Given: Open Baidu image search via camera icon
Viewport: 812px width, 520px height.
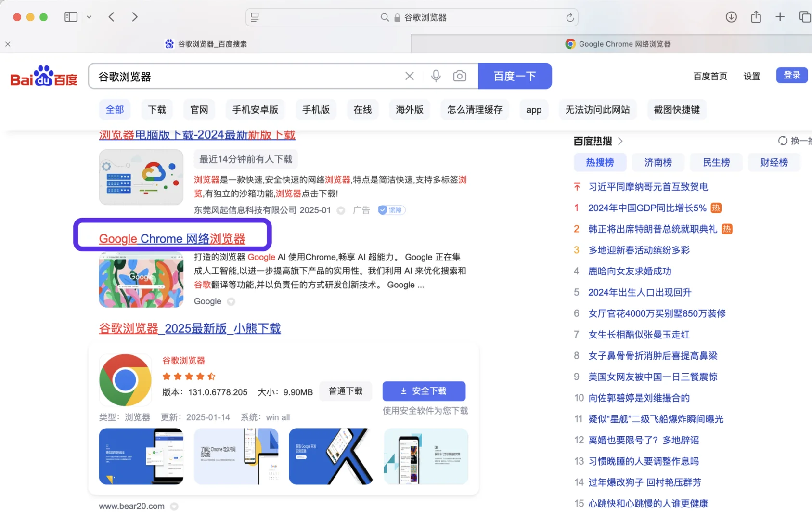Looking at the screenshot, I should click(460, 76).
